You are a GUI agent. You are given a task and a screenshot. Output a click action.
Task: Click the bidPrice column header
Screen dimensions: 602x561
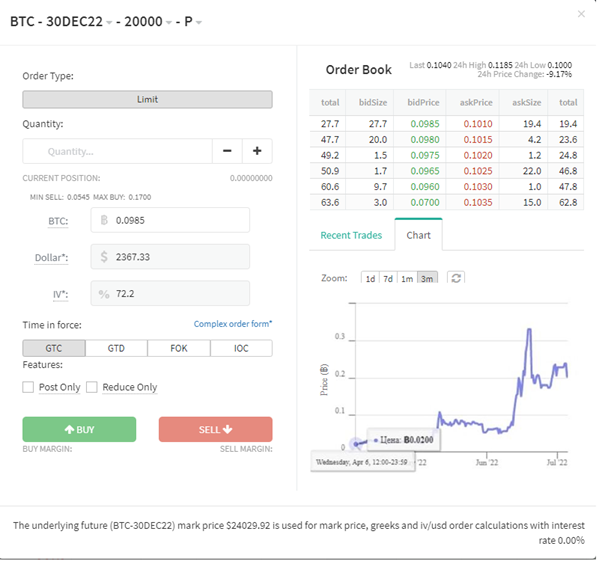[423, 103]
